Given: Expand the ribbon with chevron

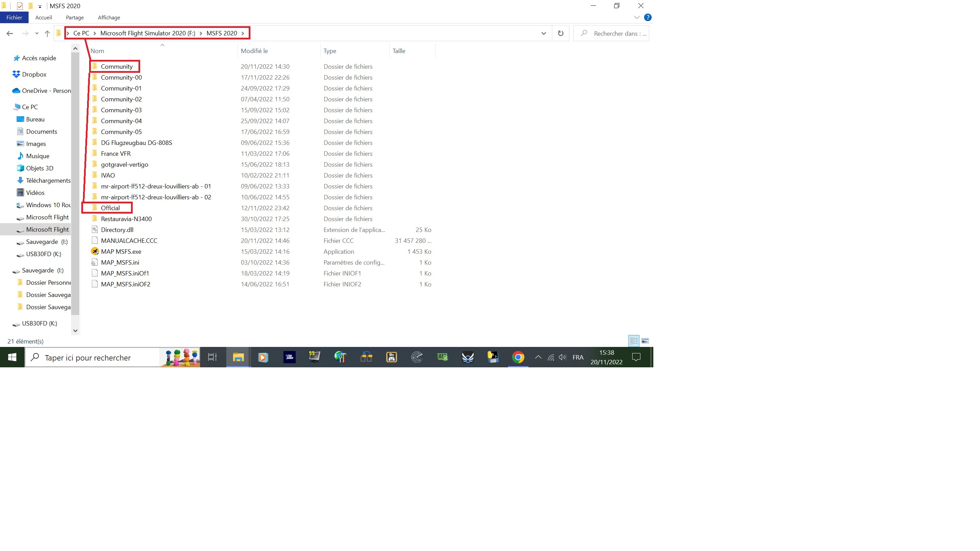Looking at the screenshot, I should [x=636, y=17].
